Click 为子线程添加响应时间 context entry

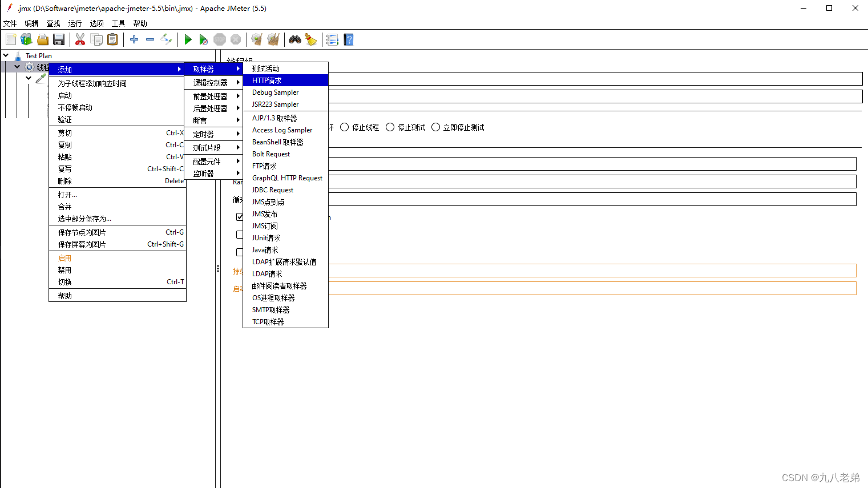(118, 83)
